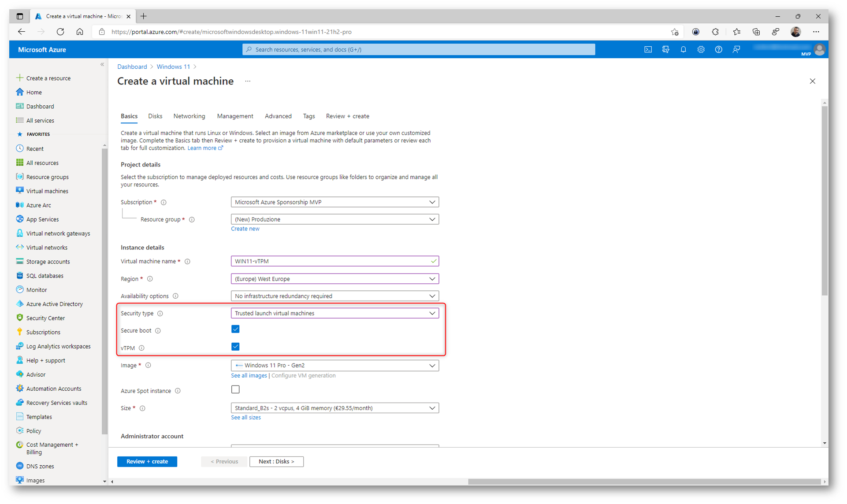This screenshot has width=847, height=504.
Task: Switch to the Disks tab
Action: [155, 116]
